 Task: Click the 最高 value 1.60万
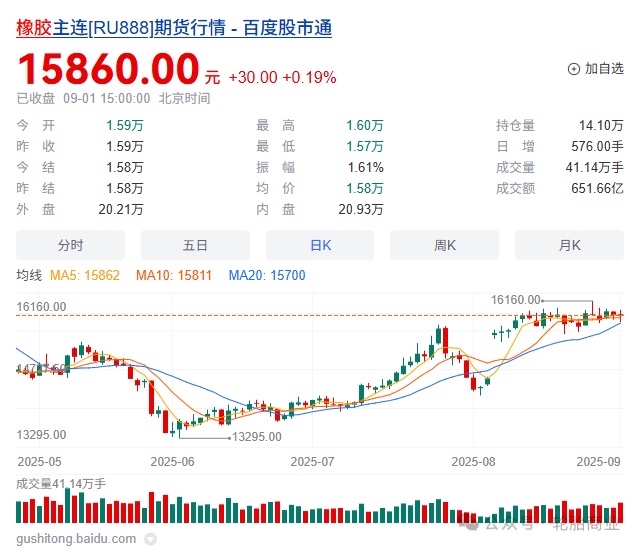coord(365,125)
